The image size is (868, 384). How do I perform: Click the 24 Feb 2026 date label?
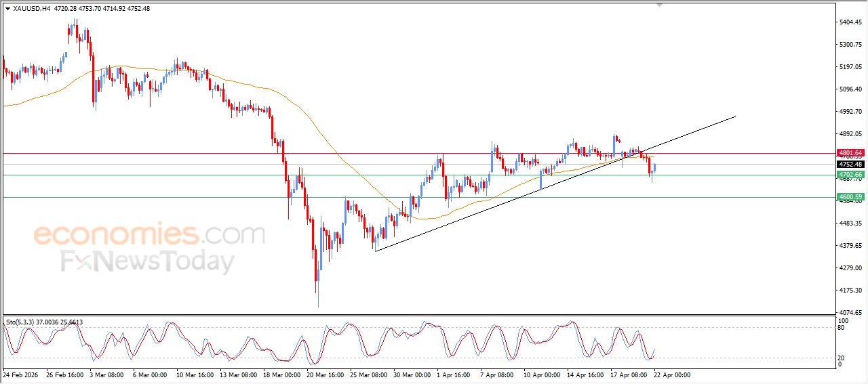(x=22, y=374)
